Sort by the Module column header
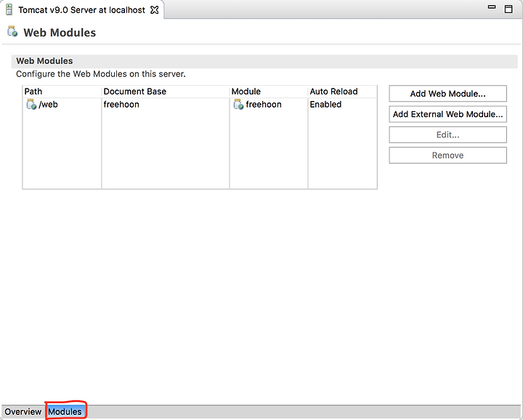 [x=269, y=92]
